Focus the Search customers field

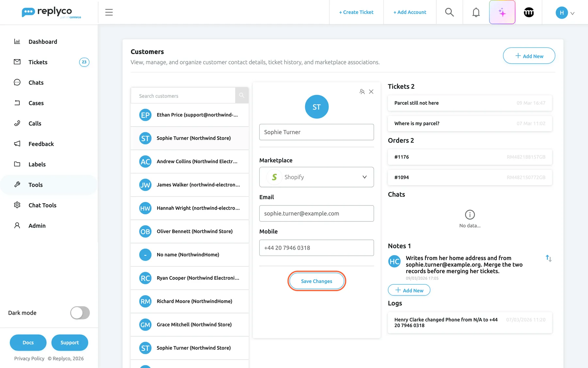[183, 96]
